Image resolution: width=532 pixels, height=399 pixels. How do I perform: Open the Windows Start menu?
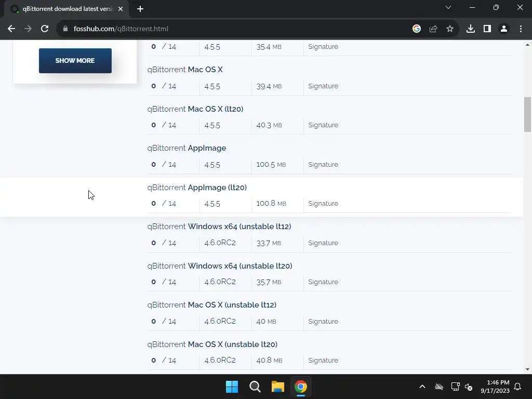click(232, 387)
